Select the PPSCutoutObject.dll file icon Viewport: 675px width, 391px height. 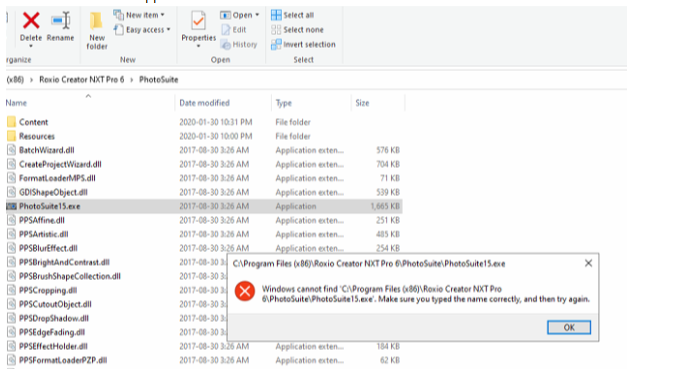tap(11, 304)
